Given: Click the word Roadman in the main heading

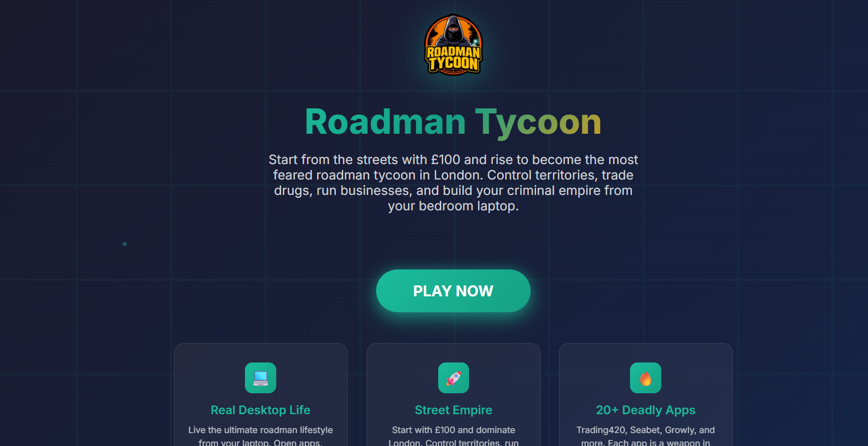Looking at the screenshot, I should [x=386, y=122].
